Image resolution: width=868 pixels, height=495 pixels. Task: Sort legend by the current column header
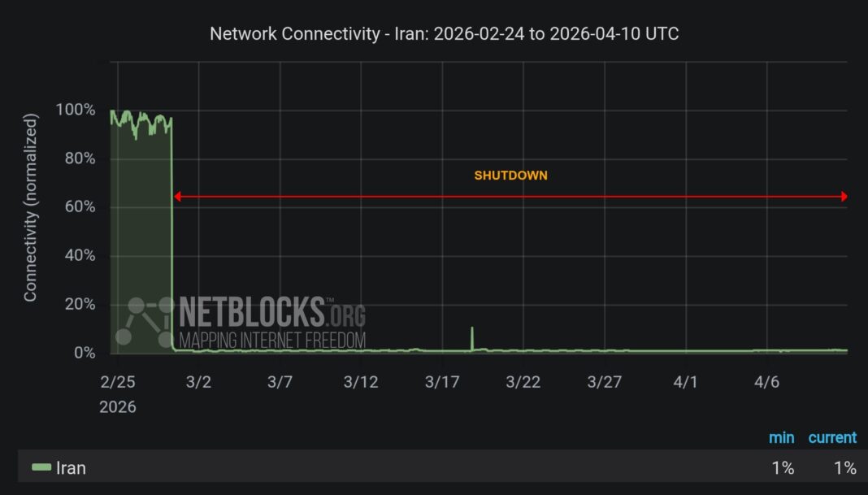click(832, 437)
